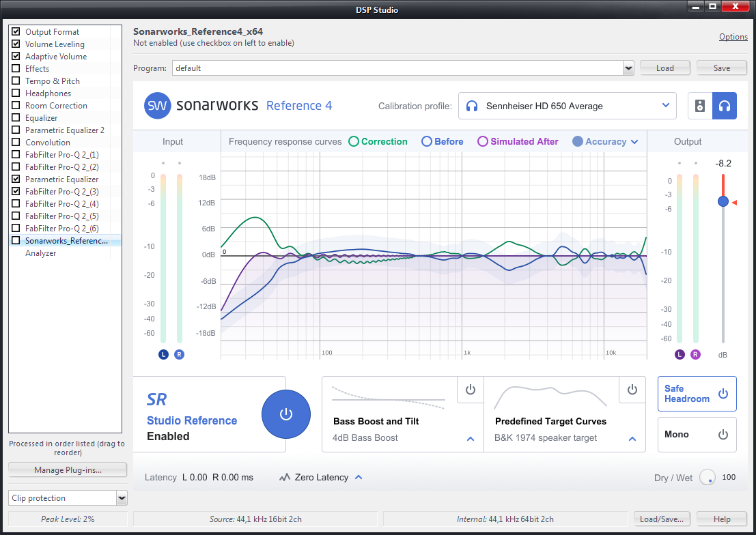Uncheck the Output Format checkbox

[16, 31]
